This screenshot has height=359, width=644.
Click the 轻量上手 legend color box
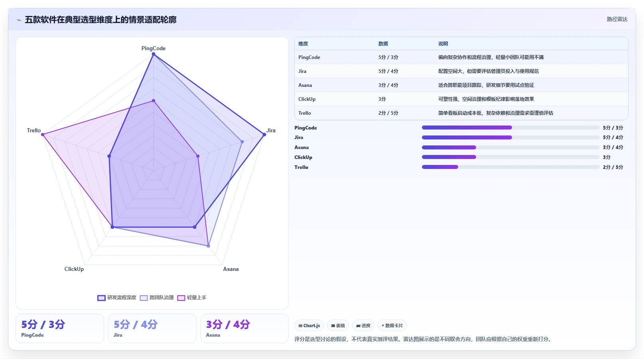coord(181,298)
